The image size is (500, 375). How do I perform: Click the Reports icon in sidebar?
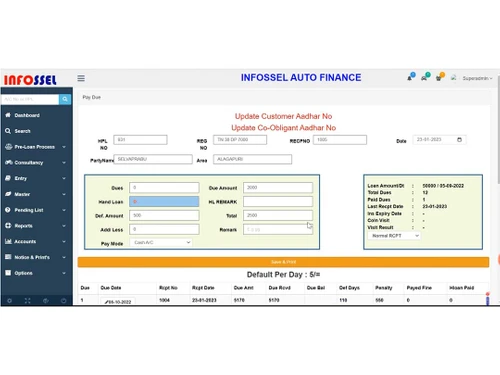[8, 226]
